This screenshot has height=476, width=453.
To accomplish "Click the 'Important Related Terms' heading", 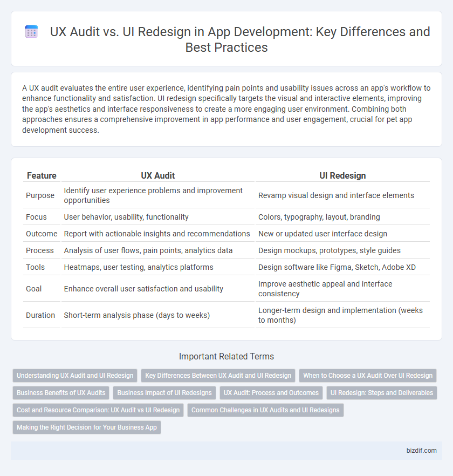I will point(226,356).
